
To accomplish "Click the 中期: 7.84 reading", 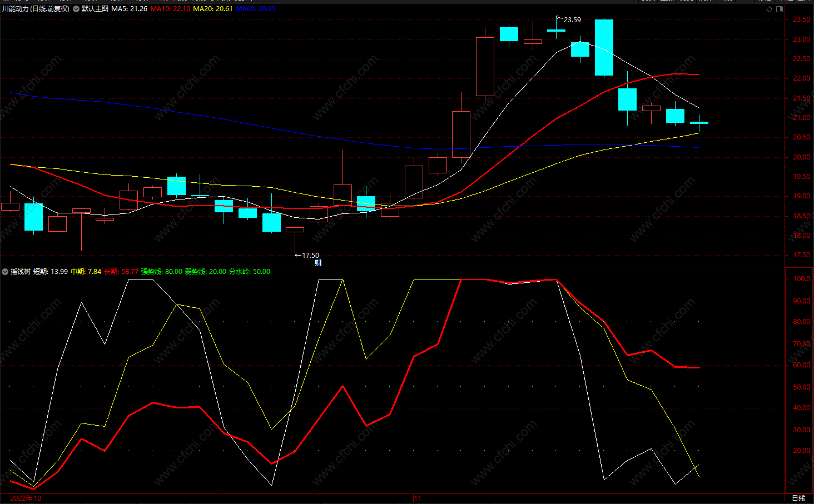I will click(x=86, y=272).
